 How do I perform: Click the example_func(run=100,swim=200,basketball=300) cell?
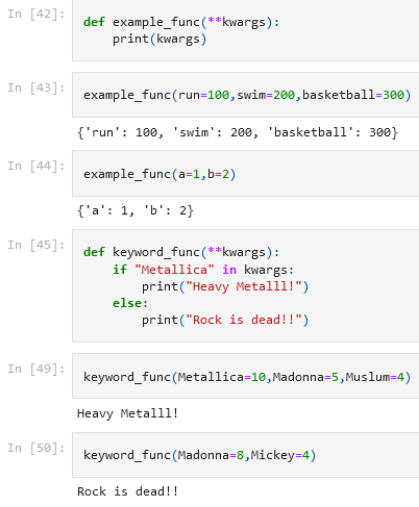tap(246, 95)
